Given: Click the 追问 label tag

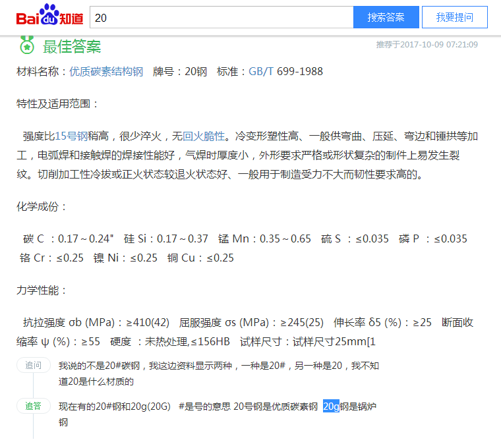Looking at the screenshot, I should pos(34,365).
